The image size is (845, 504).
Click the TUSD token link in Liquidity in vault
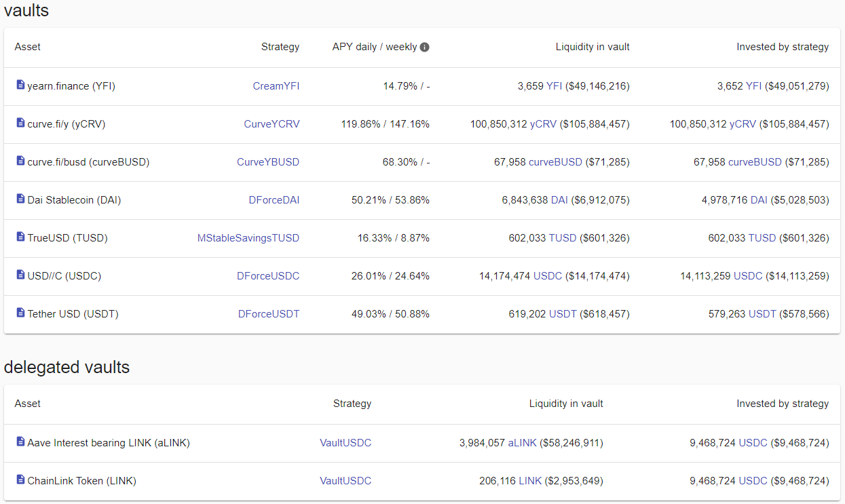click(x=563, y=238)
